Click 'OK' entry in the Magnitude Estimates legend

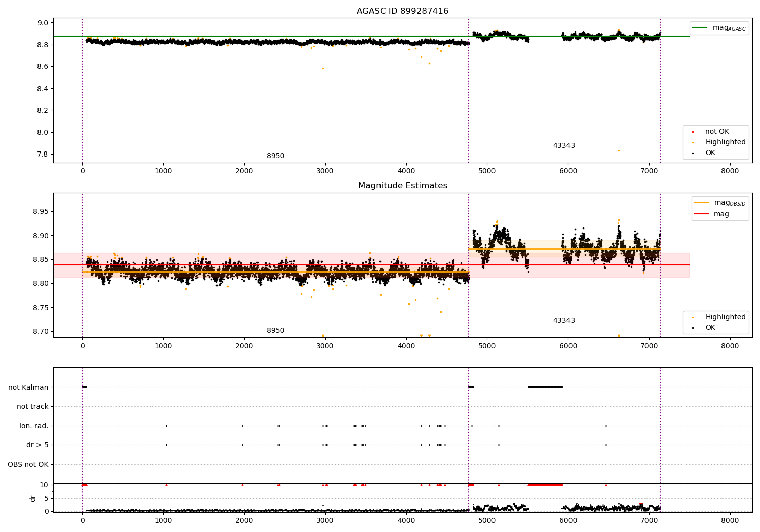tap(710, 328)
